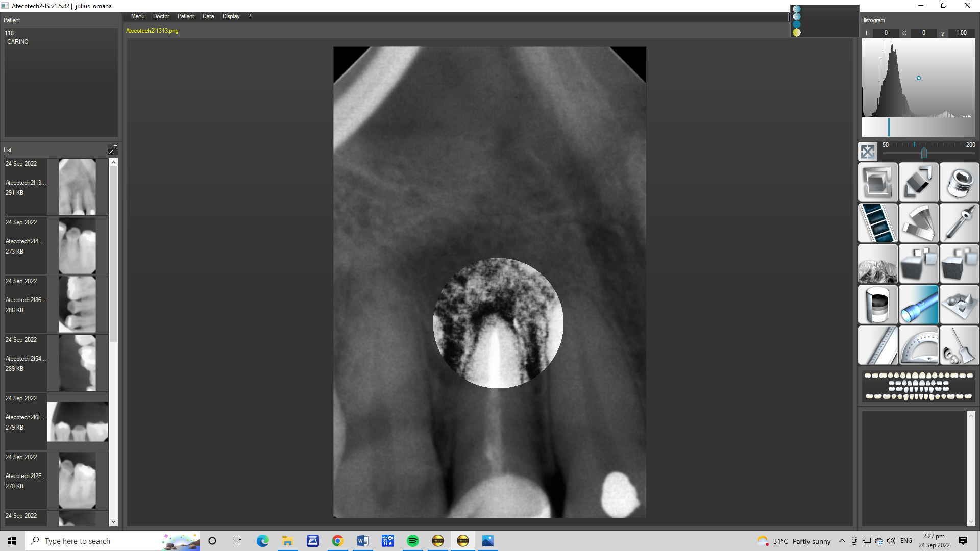980x551 pixels.
Task: Click the shovel with pebbles cleanup tool
Action: pos(959,345)
